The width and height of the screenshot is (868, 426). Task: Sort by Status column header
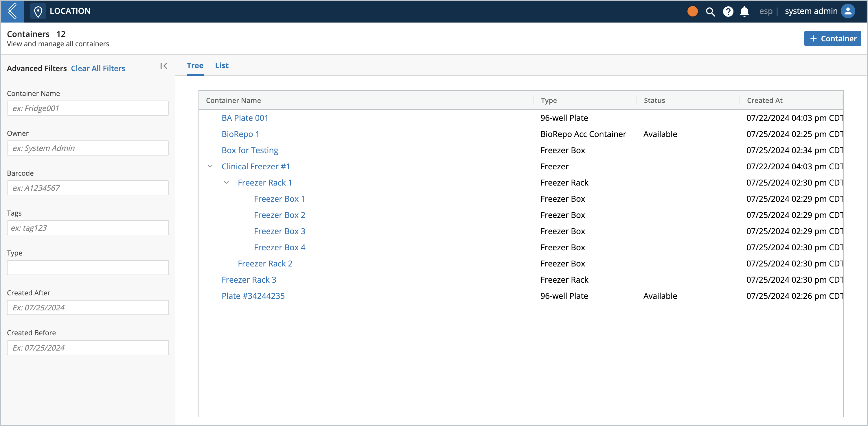pos(654,100)
